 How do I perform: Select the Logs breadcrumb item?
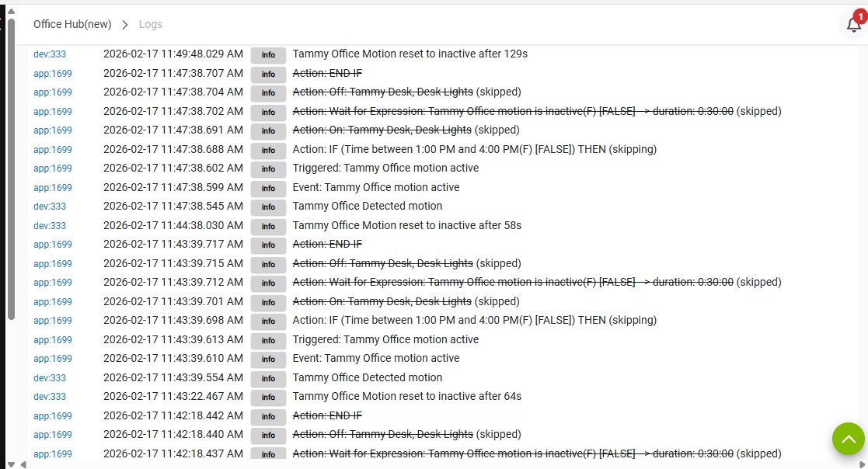(x=151, y=25)
